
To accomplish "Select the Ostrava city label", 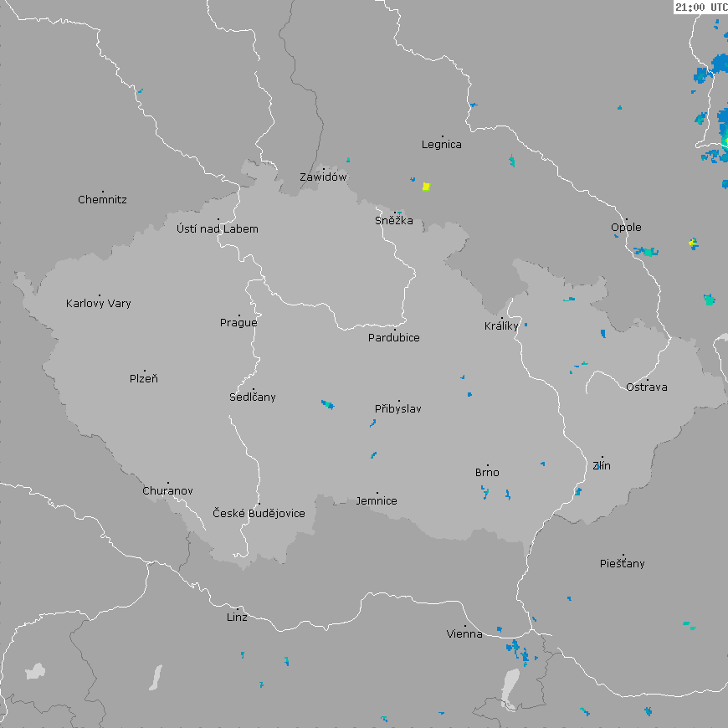I will (x=646, y=387).
